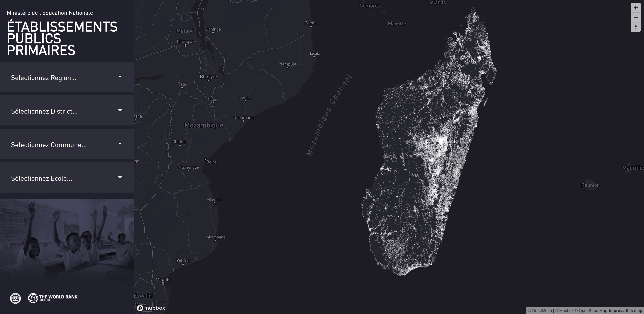Viewport: 644px width, 314px height.
Task: Open the OpenStreetMap attribution link
Action: tap(591, 310)
